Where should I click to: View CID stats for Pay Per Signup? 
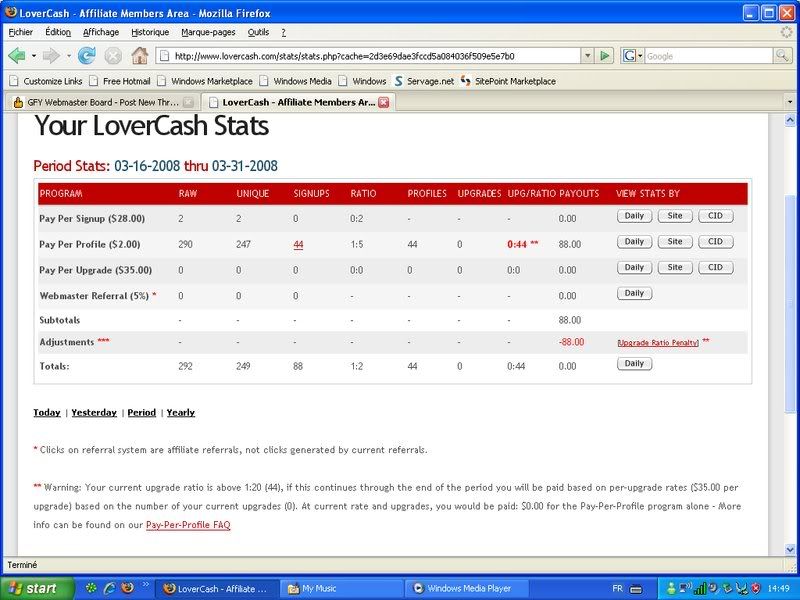715,216
